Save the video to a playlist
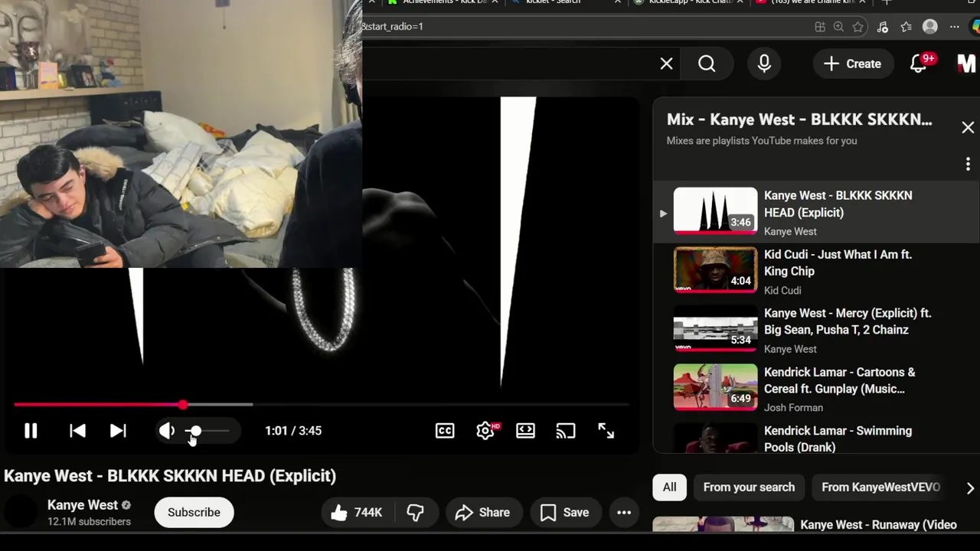Screen dimensions: 980x551 (x=564, y=513)
